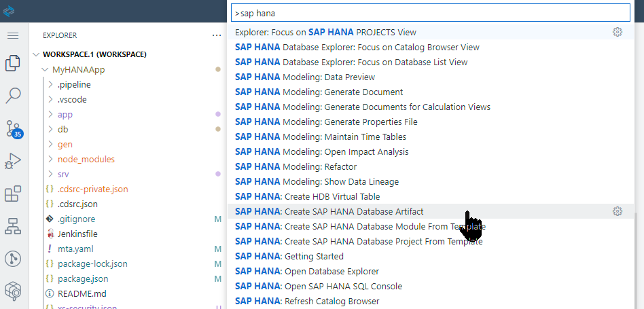Open package.json in the explorer
This screenshot has height=309, width=644.
tap(83, 278)
